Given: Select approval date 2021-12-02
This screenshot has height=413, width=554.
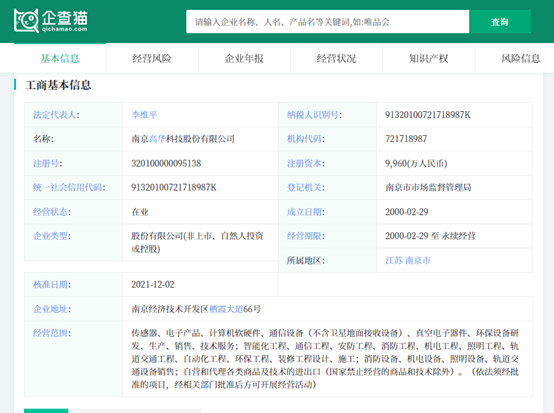Looking at the screenshot, I should (x=153, y=284).
